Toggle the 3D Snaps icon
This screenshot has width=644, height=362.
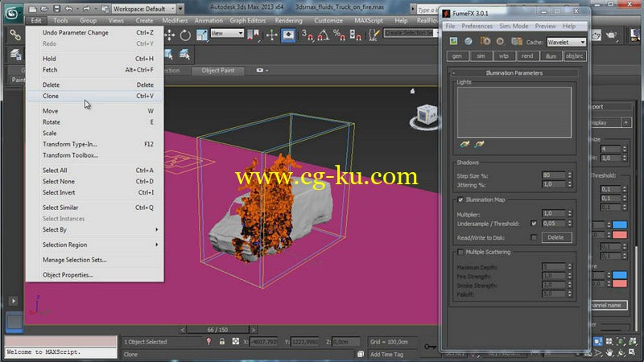(x=307, y=35)
